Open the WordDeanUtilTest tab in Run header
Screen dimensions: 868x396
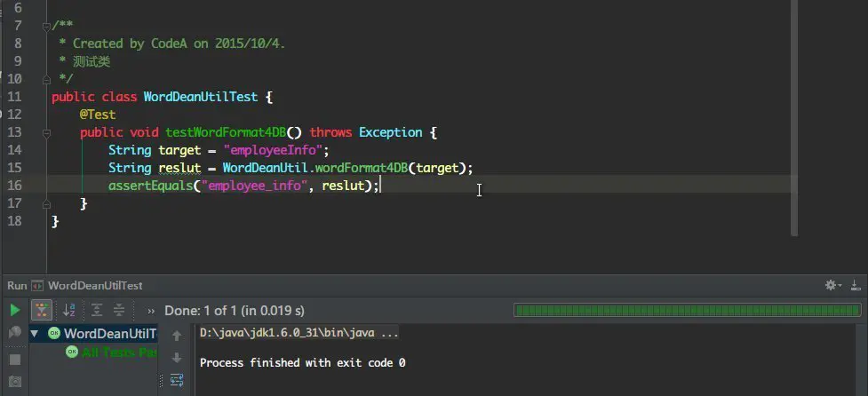[x=95, y=286]
